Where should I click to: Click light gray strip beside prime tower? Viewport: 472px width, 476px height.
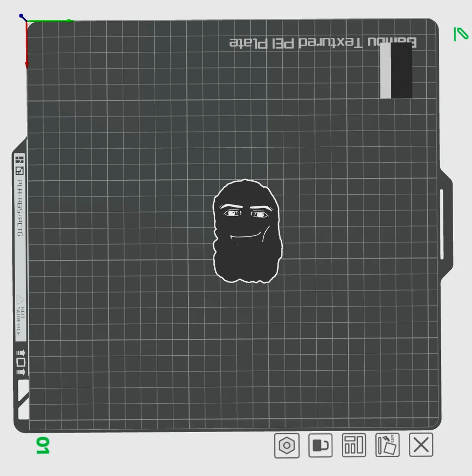386,71
